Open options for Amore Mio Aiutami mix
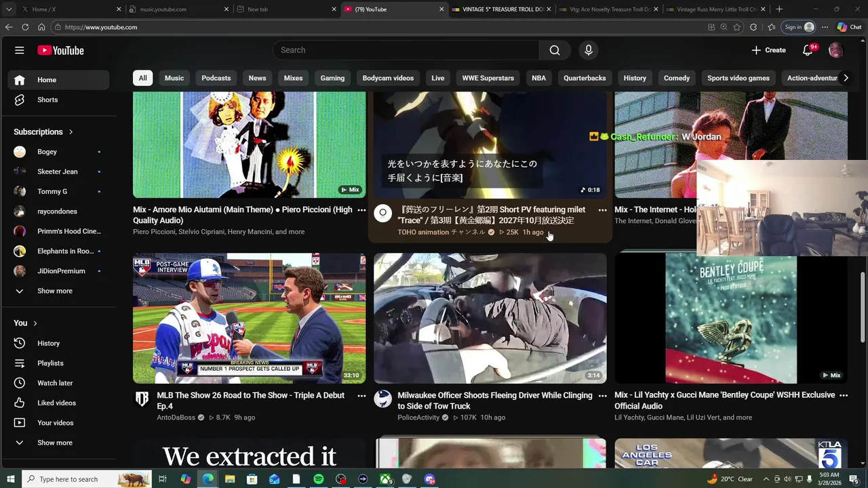 [361, 210]
